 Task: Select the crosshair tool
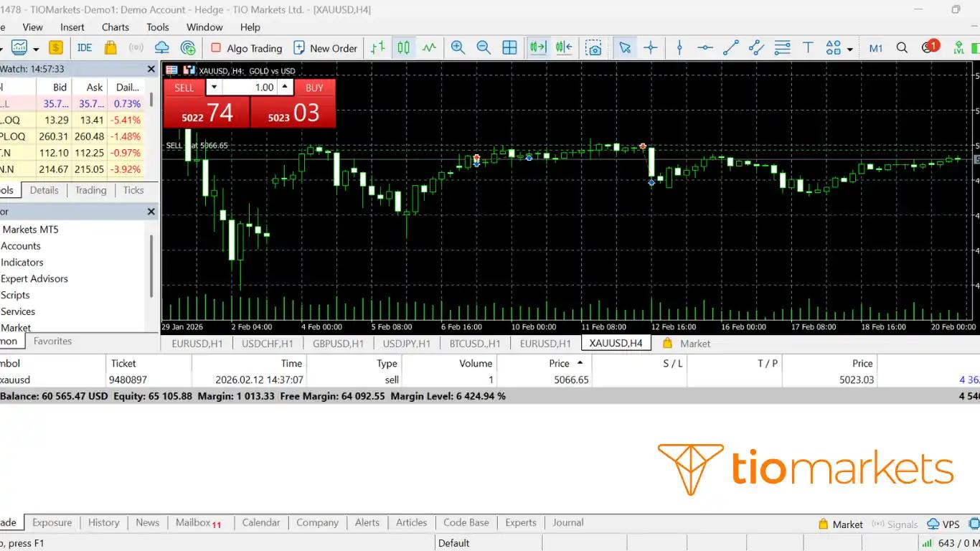coord(651,48)
